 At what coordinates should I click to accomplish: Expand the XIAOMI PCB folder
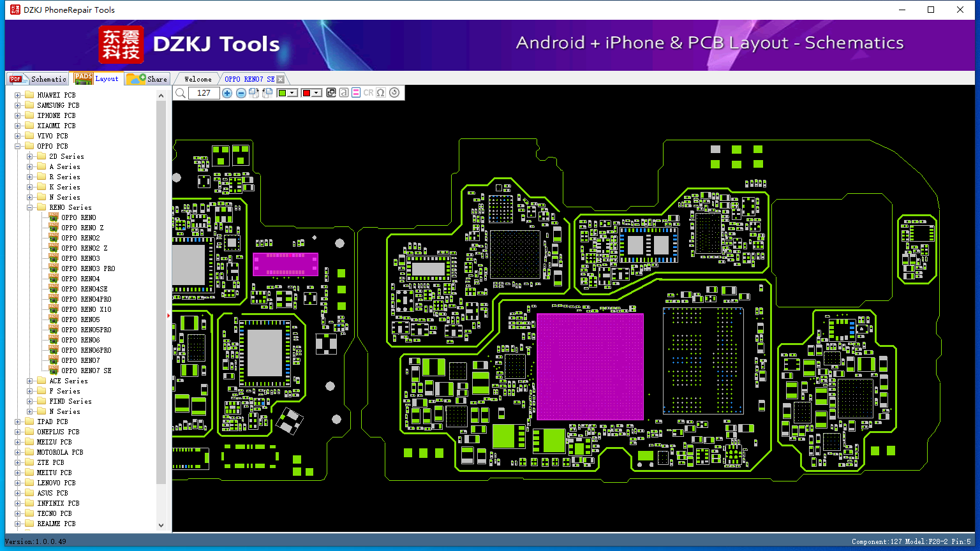tap(17, 126)
